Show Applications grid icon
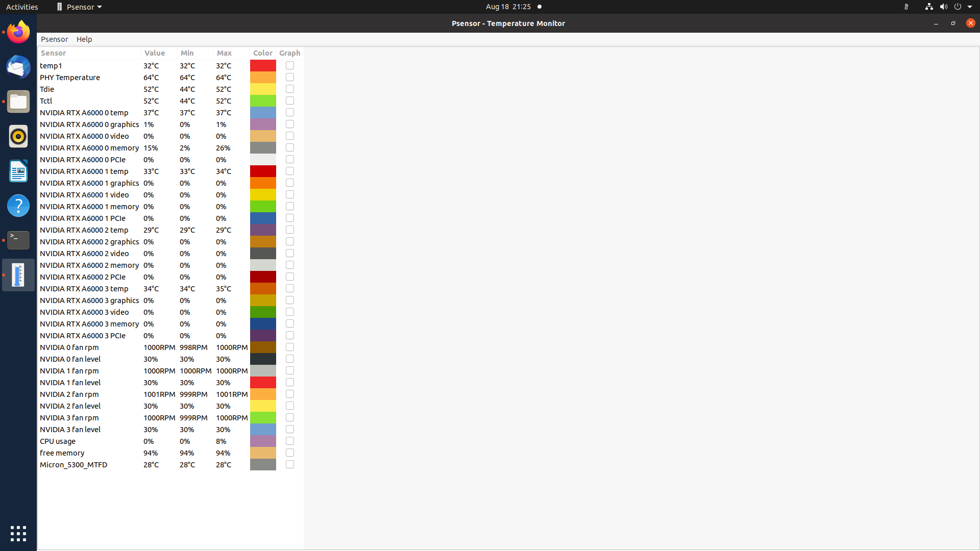The height and width of the screenshot is (551, 980). pyautogui.click(x=18, y=534)
